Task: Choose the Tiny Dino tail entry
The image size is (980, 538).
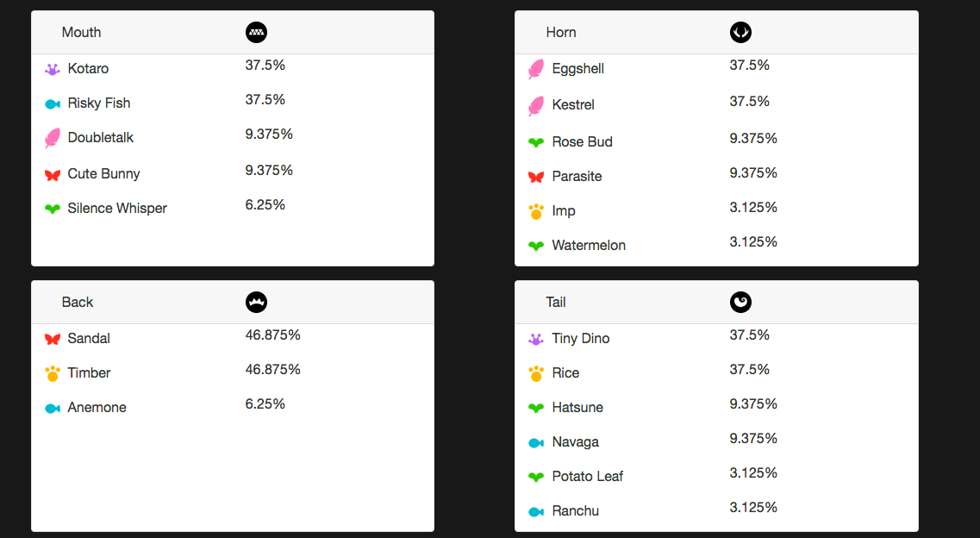Action: click(580, 339)
